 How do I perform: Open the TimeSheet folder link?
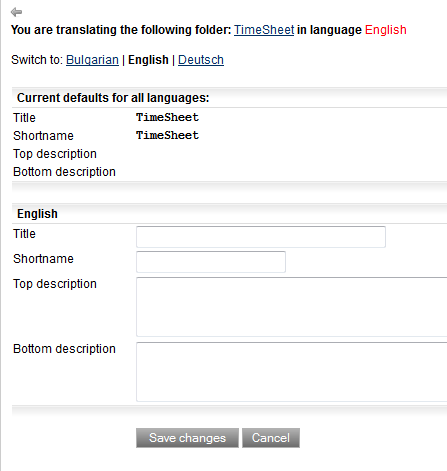[264, 30]
